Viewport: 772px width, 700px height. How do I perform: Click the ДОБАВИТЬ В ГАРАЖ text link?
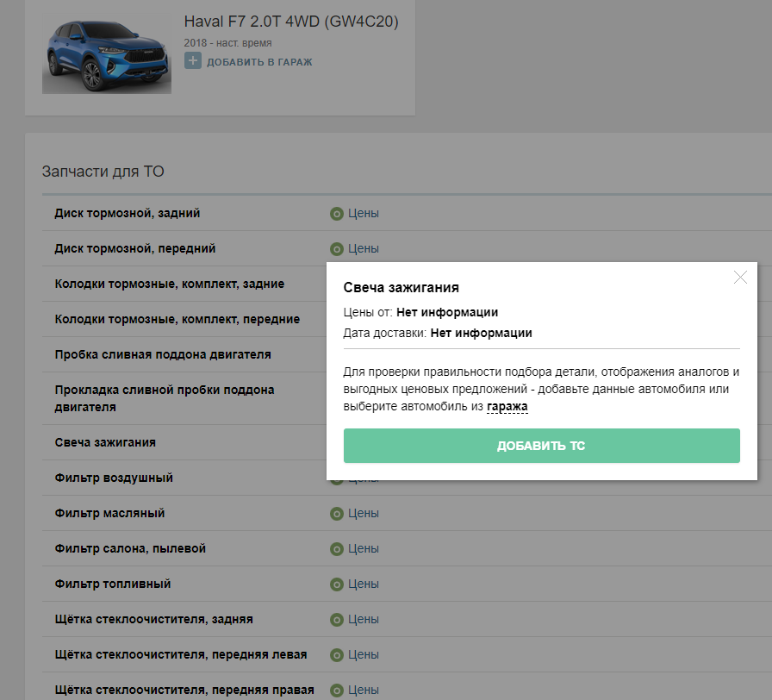click(259, 62)
